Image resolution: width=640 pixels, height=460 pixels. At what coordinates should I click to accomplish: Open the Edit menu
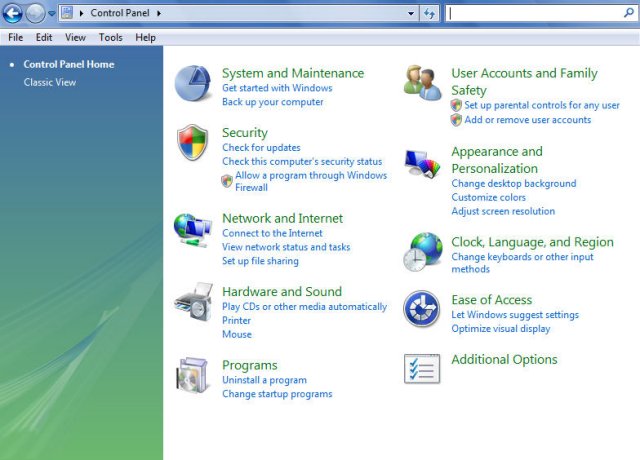pyautogui.click(x=44, y=38)
